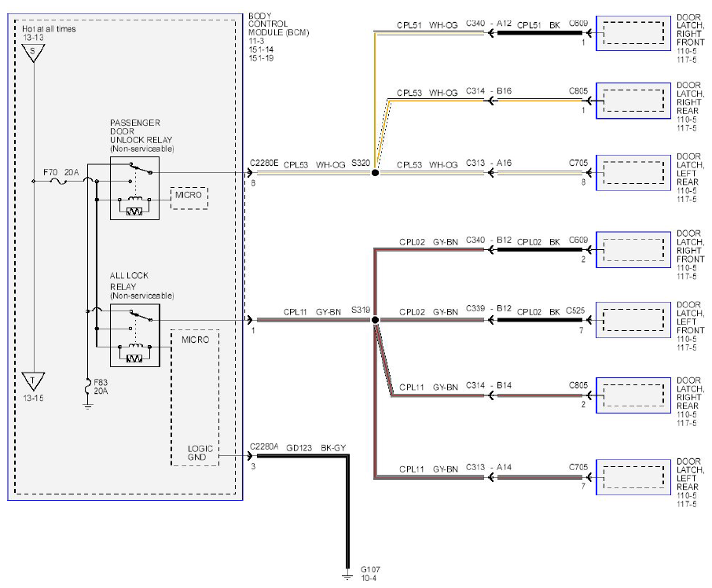Click the Body Control Module (BCM) title
The height and width of the screenshot is (588, 712).
click(x=278, y=24)
